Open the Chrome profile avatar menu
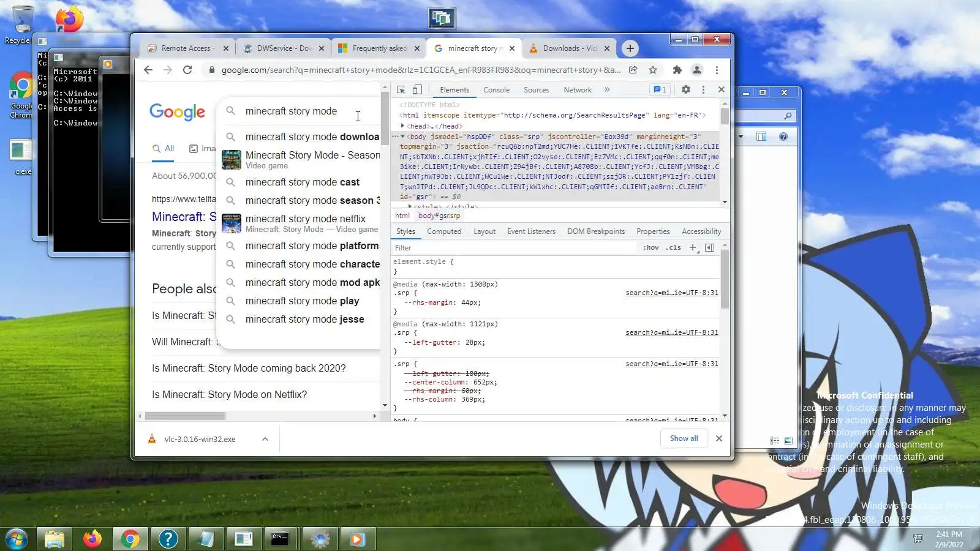This screenshot has width=980, height=551. click(697, 70)
